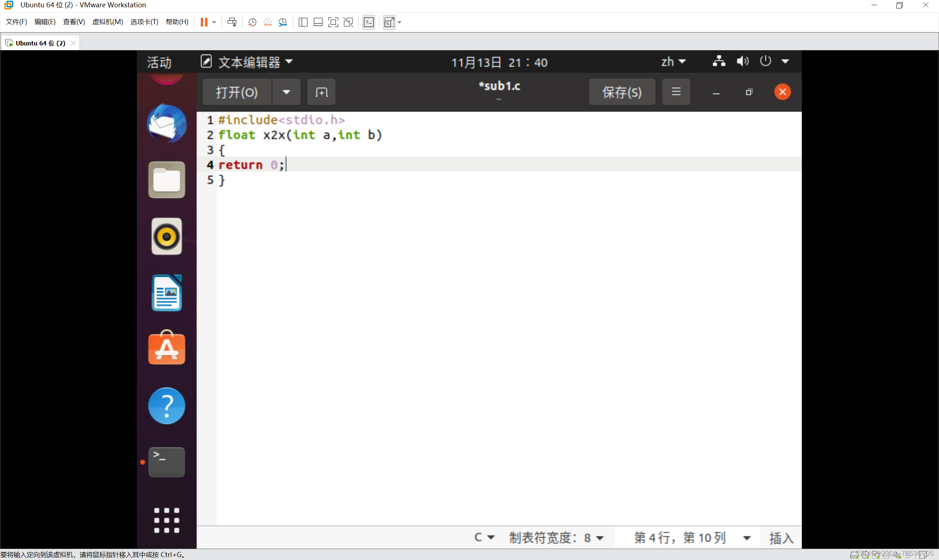
Task: Show applications grid icon
Action: (x=167, y=520)
